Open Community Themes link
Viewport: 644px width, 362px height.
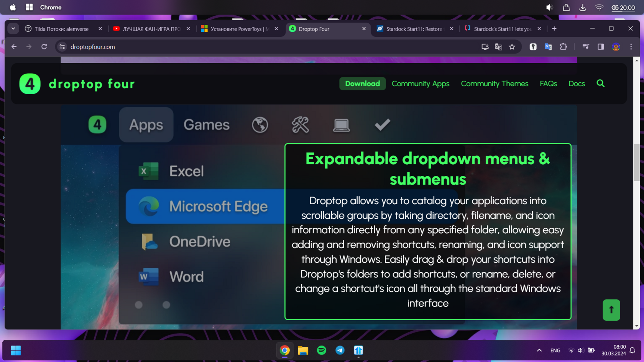(x=495, y=84)
